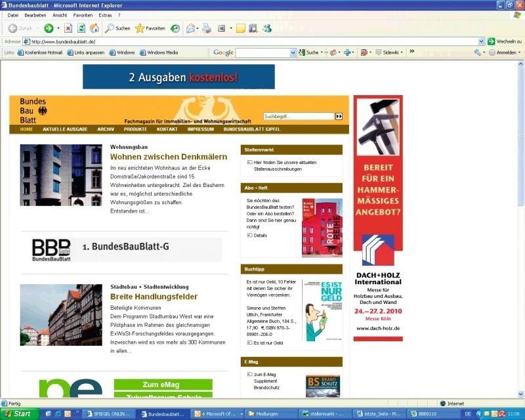The image size is (525, 420).
Task: Expand the Anmelden dropdown arrow
Action: pyautogui.click(x=520, y=52)
